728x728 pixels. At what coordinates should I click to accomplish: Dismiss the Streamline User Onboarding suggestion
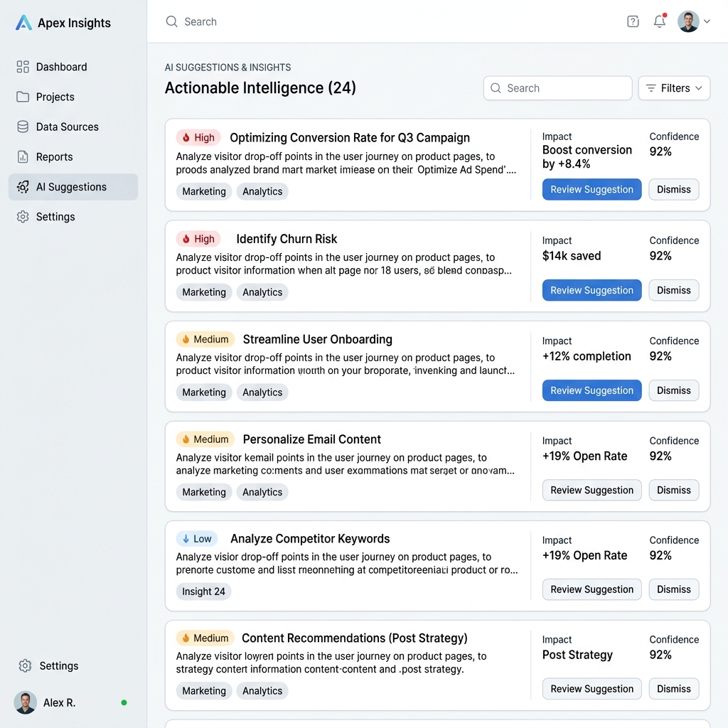[x=674, y=390]
